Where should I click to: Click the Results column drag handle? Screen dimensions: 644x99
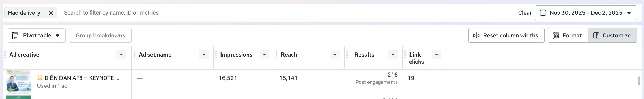coord(347,55)
